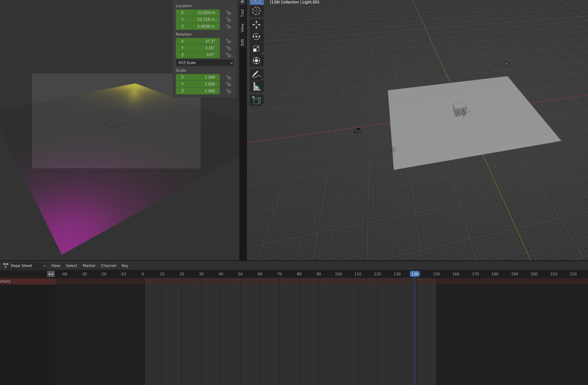Click the channel region swap arrows button
Viewport: 588px width, 385px height.
click(x=51, y=274)
